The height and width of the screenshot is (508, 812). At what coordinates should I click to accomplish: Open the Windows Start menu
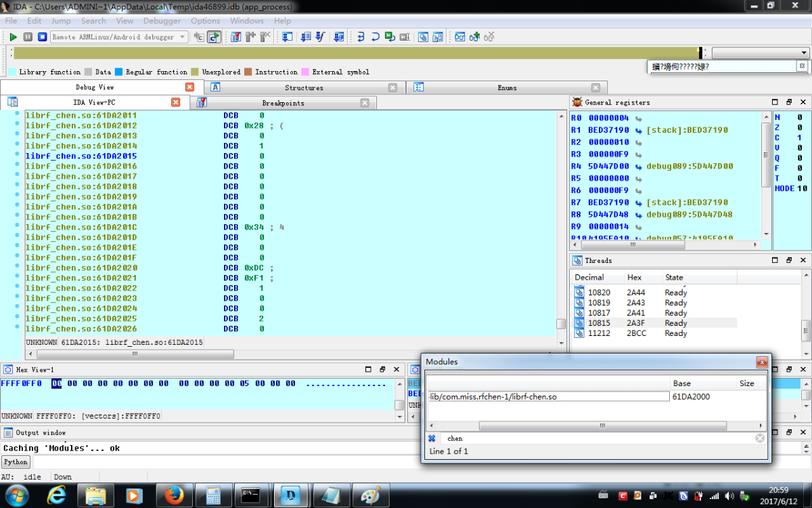point(16,496)
